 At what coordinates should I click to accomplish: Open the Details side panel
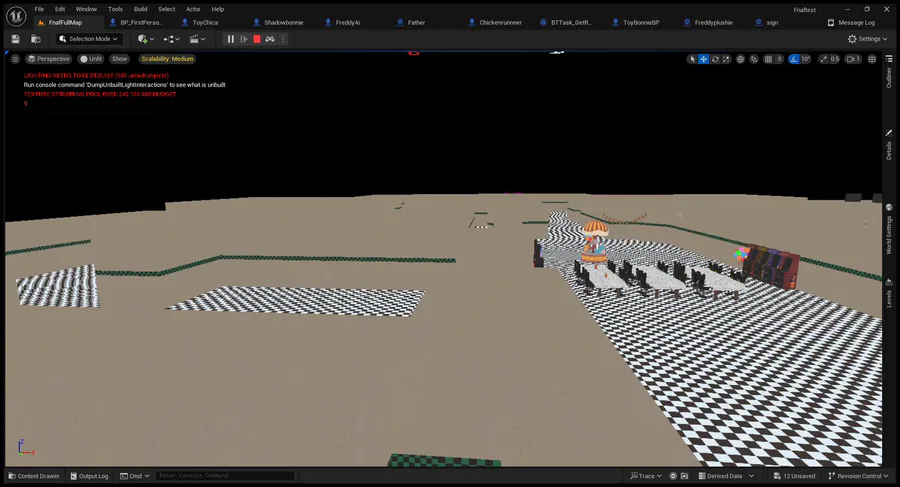[889, 145]
